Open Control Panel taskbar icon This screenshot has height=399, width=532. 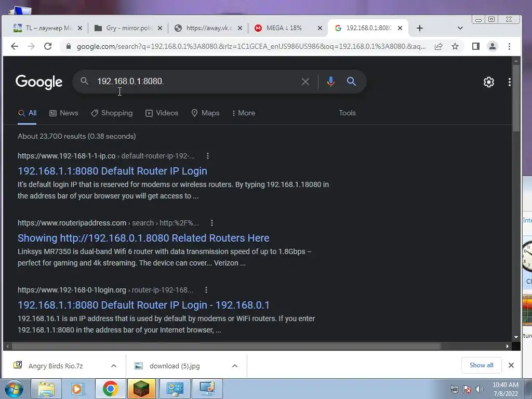click(x=175, y=389)
